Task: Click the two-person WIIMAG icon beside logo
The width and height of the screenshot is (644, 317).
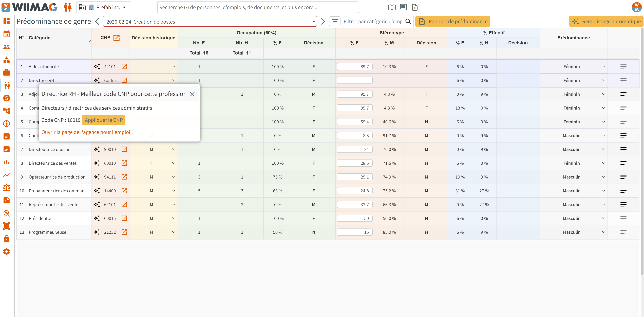Action: pyautogui.click(x=67, y=7)
